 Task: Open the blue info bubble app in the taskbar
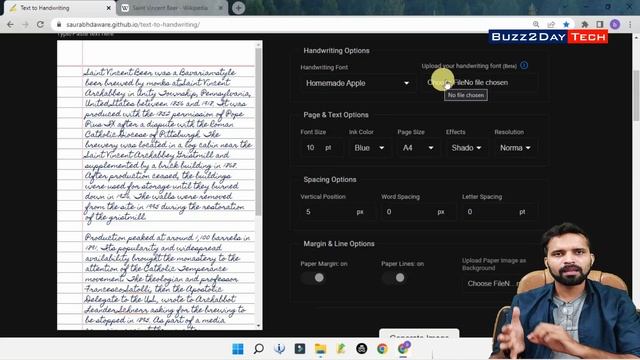coord(279,349)
